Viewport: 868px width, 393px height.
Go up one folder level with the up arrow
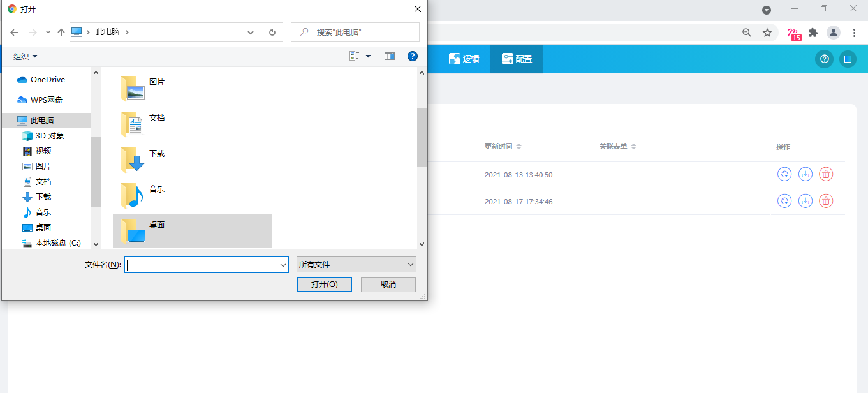tap(61, 32)
